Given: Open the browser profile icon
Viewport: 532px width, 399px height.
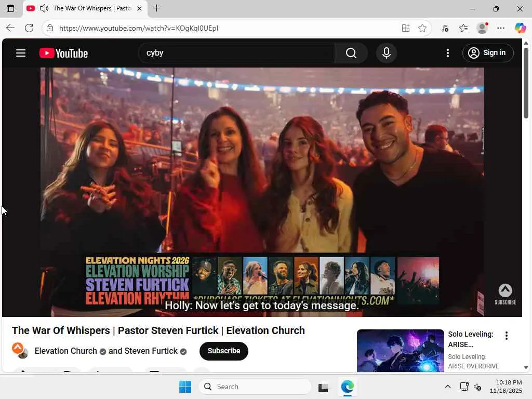Looking at the screenshot, I should (482, 28).
